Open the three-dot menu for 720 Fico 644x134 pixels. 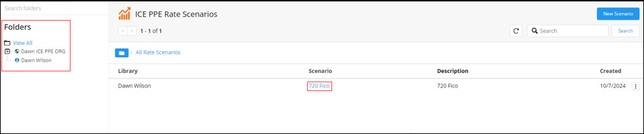coord(636,86)
